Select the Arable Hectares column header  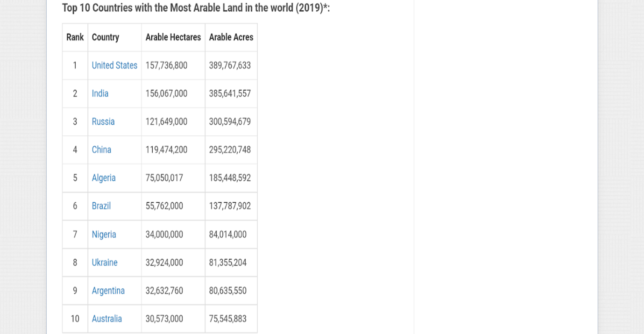[173, 37]
